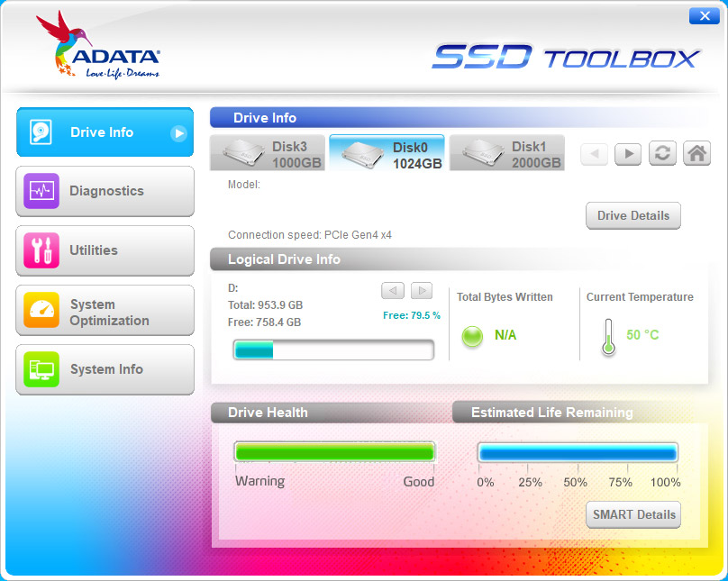Click the Model: label

click(x=244, y=185)
